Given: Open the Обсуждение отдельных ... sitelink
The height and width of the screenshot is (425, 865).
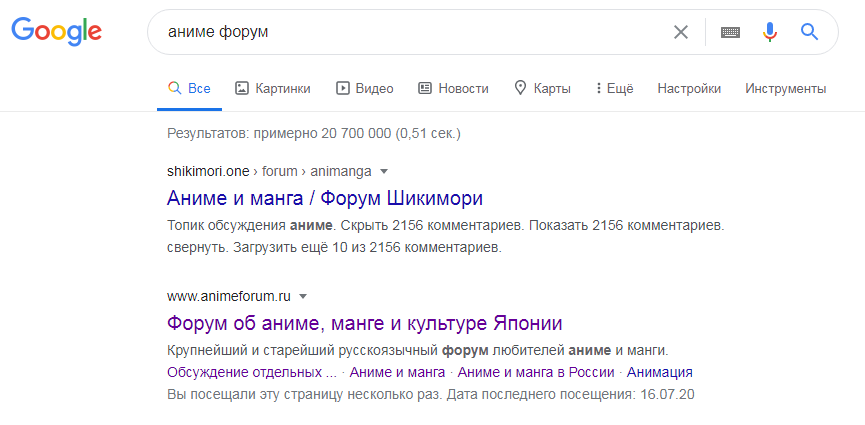Looking at the screenshot, I should tap(252, 372).
